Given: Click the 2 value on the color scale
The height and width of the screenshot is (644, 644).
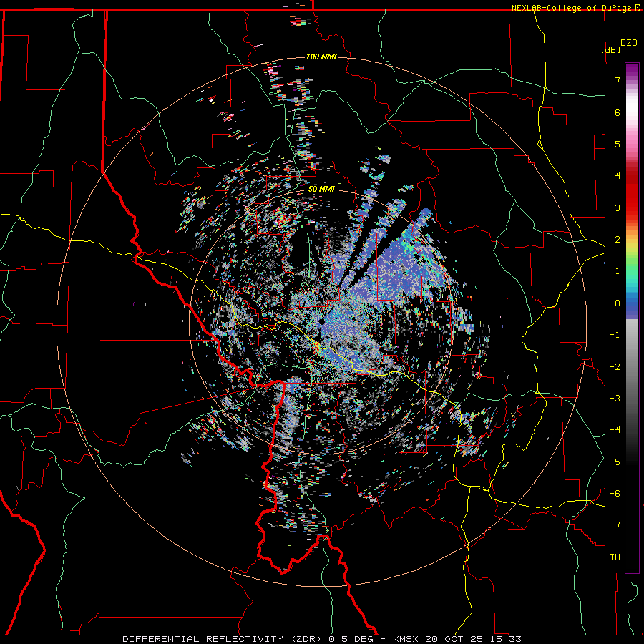Looking at the screenshot, I should tap(618, 240).
